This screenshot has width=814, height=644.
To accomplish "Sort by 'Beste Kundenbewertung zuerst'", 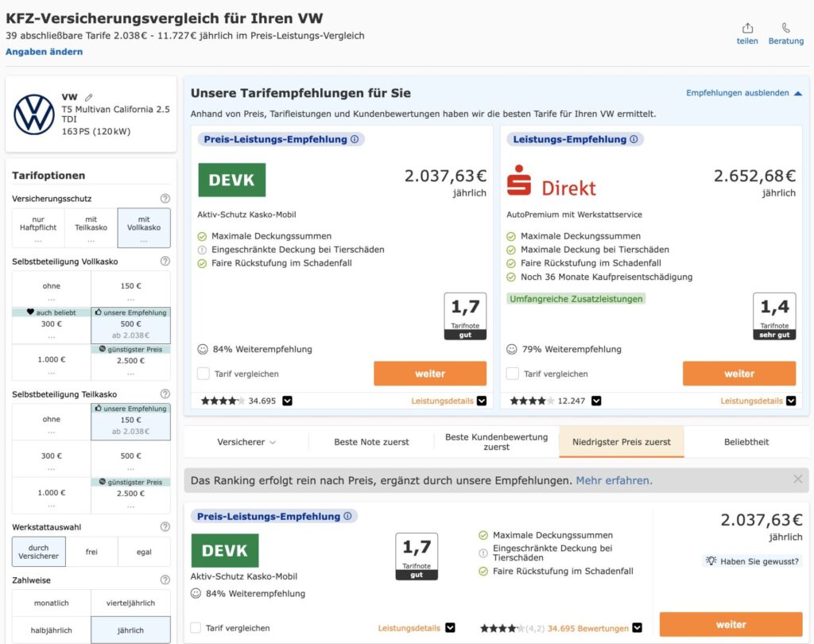I will point(496,442).
